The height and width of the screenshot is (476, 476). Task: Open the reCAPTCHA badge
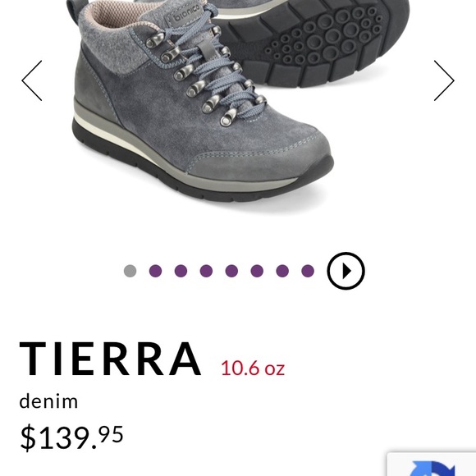pos(432,465)
